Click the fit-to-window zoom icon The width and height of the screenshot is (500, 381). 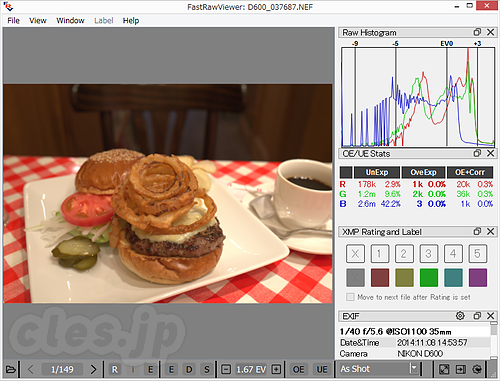[444, 369]
